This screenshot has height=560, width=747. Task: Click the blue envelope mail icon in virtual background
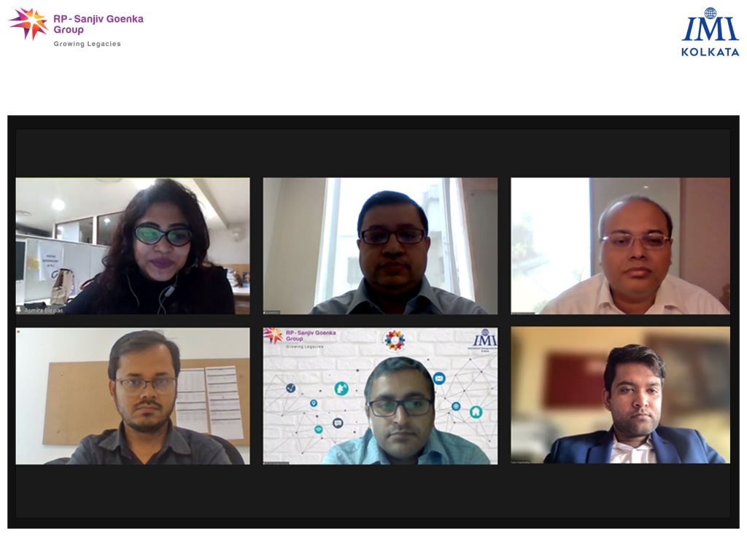pos(439,378)
